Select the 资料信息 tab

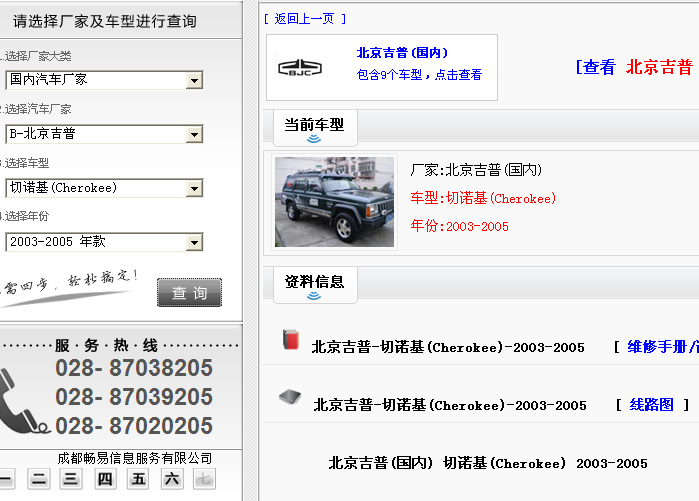click(x=314, y=285)
